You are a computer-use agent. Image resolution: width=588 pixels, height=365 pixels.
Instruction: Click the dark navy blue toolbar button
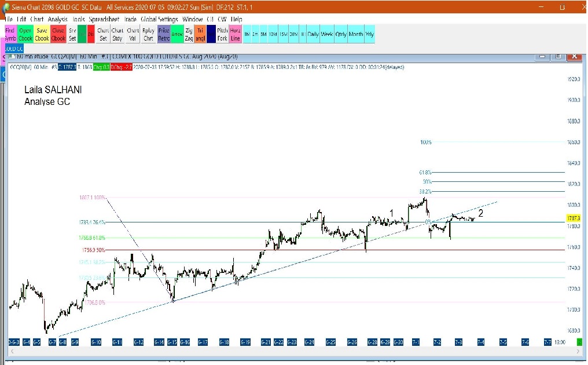tap(211, 34)
